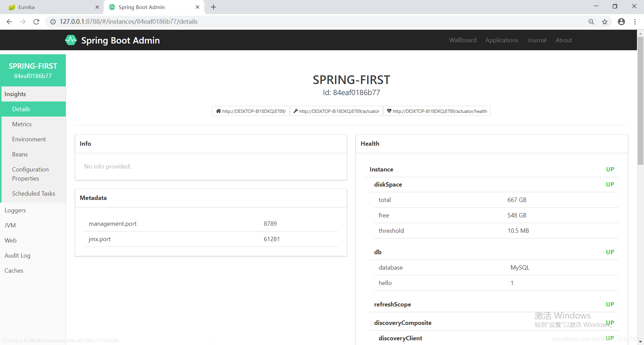Click the discoveryClient health entry

[x=496, y=338]
